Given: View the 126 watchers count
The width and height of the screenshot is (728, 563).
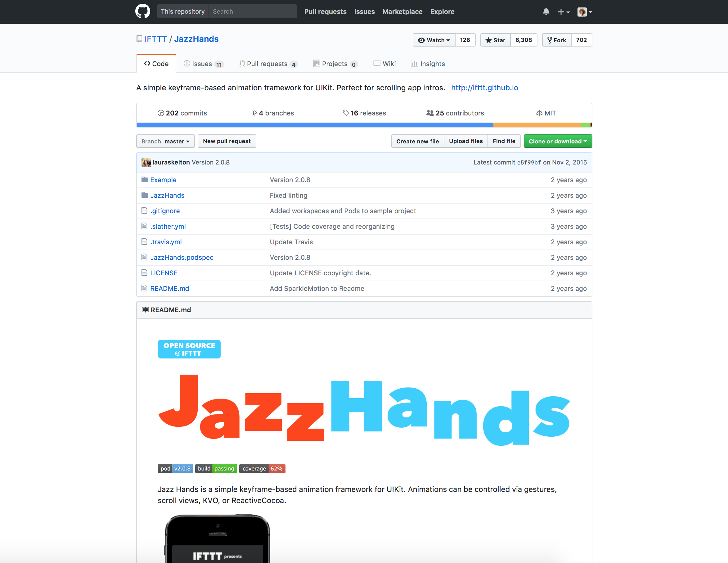Looking at the screenshot, I should (x=465, y=40).
